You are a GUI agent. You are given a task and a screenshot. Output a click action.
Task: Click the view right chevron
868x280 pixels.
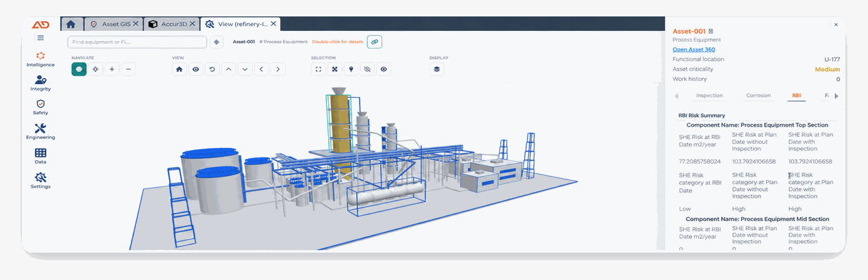point(277,69)
